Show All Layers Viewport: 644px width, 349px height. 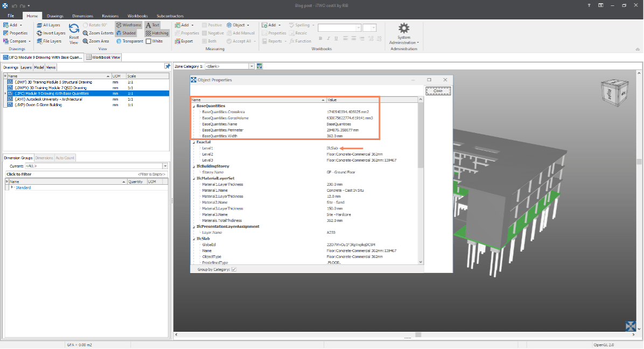(x=48, y=25)
